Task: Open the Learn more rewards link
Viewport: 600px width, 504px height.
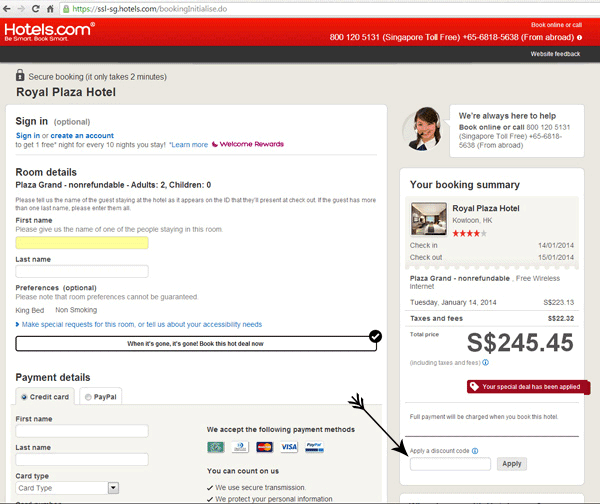Action: point(189,145)
